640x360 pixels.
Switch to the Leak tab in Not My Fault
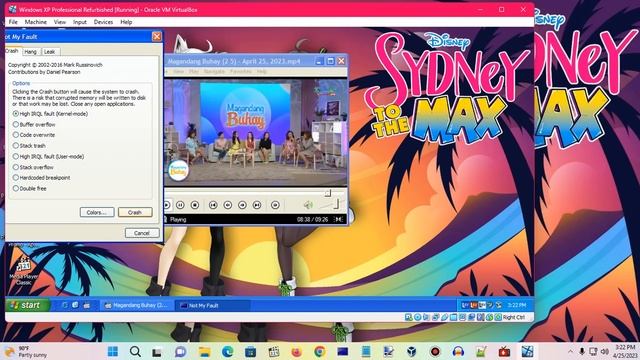pyautogui.click(x=49, y=52)
